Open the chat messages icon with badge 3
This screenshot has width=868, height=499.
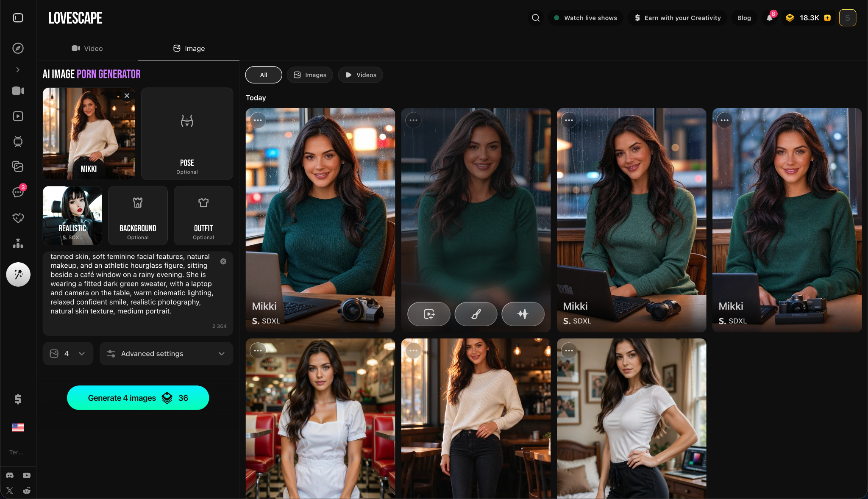pyautogui.click(x=18, y=192)
